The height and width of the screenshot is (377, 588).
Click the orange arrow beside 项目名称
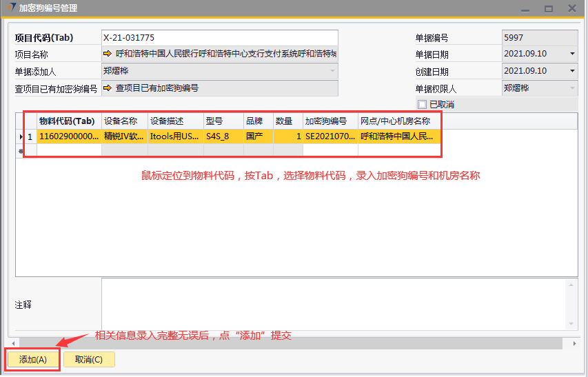point(108,54)
